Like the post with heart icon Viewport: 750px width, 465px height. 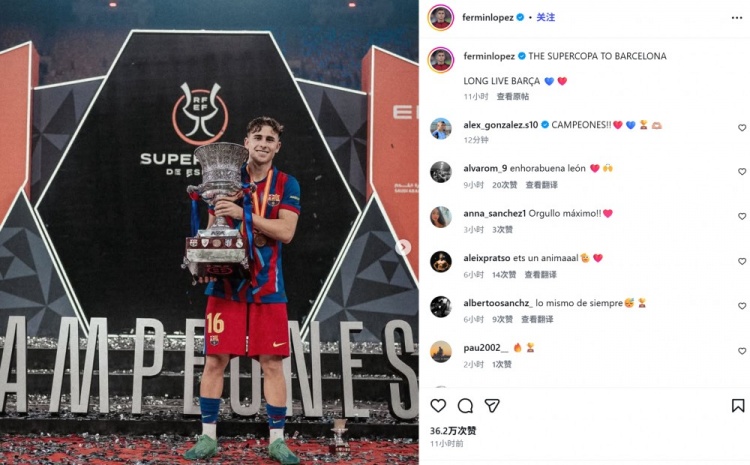(x=438, y=406)
